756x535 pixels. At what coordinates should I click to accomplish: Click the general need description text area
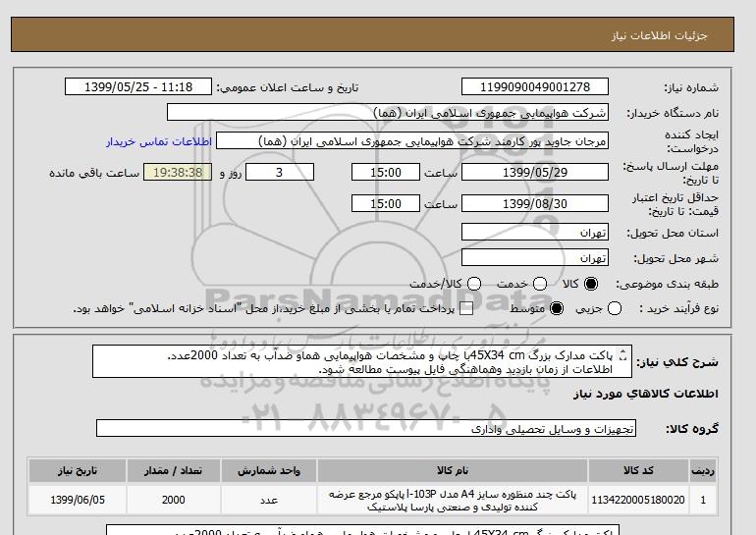click(362, 361)
